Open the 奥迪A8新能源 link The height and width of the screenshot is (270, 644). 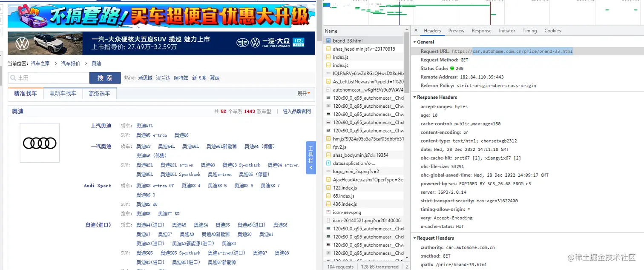click(216, 234)
